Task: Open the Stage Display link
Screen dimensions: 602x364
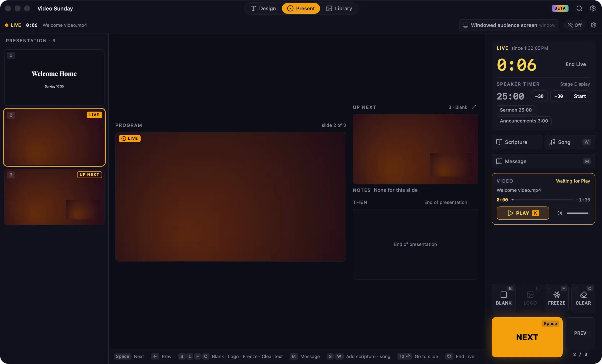Action: pyautogui.click(x=575, y=84)
